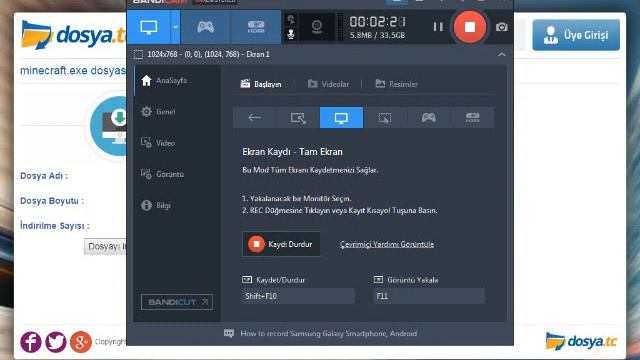Switch to the Resimler tab
Viewport: 640px width, 360px height.
pyautogui.click(x=396, y=84)
